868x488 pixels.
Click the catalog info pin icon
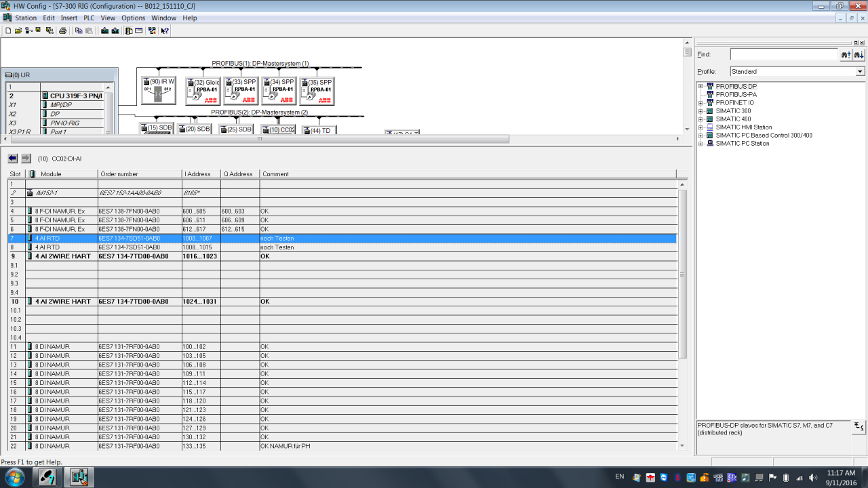859,426
